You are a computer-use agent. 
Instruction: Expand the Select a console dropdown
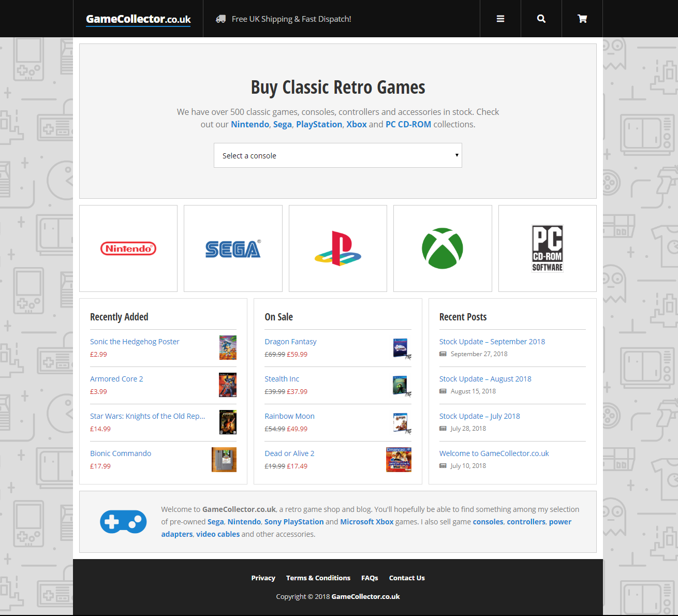337,155
